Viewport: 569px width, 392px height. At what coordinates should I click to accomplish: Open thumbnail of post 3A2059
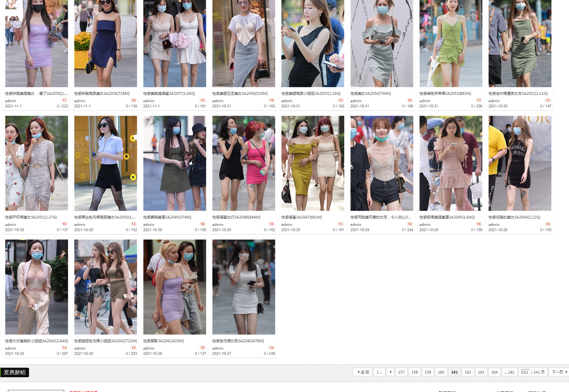click(x=37, y=43)
